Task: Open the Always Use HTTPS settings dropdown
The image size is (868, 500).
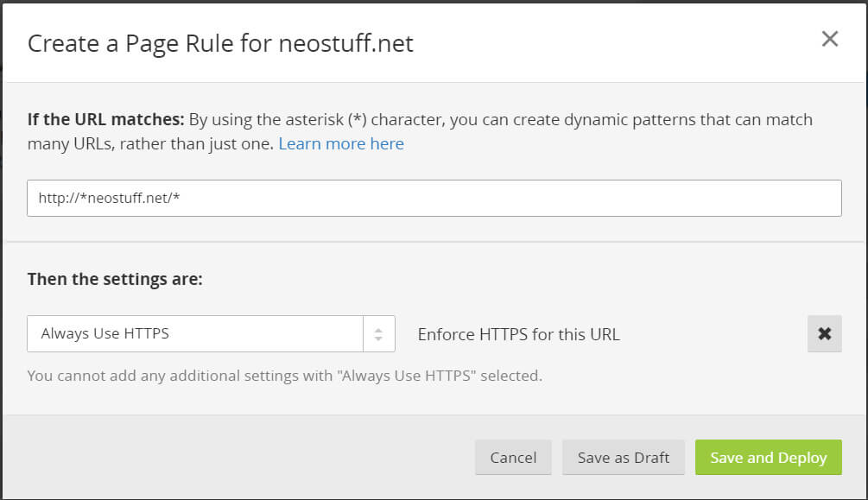Action: click(x=211, y=333)
